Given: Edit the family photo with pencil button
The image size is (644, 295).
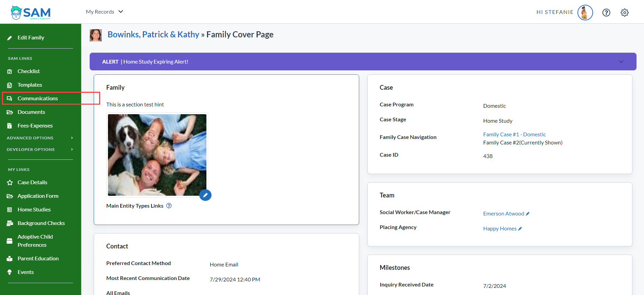Looking at the screenshot, I should pyautogui.click(x=205, y=195).
